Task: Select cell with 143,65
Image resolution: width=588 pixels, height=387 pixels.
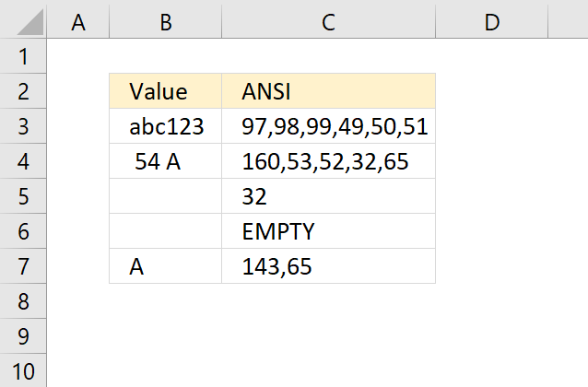Action: 328,266
